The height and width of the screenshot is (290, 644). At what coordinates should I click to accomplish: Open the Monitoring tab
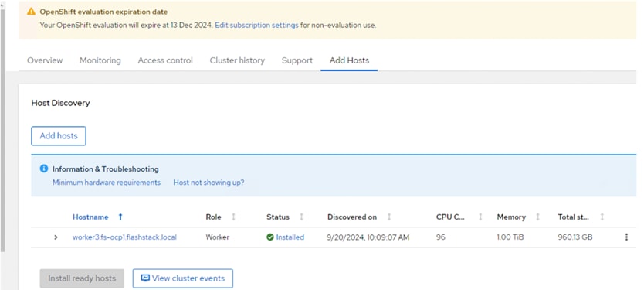(x=100, y=60)
